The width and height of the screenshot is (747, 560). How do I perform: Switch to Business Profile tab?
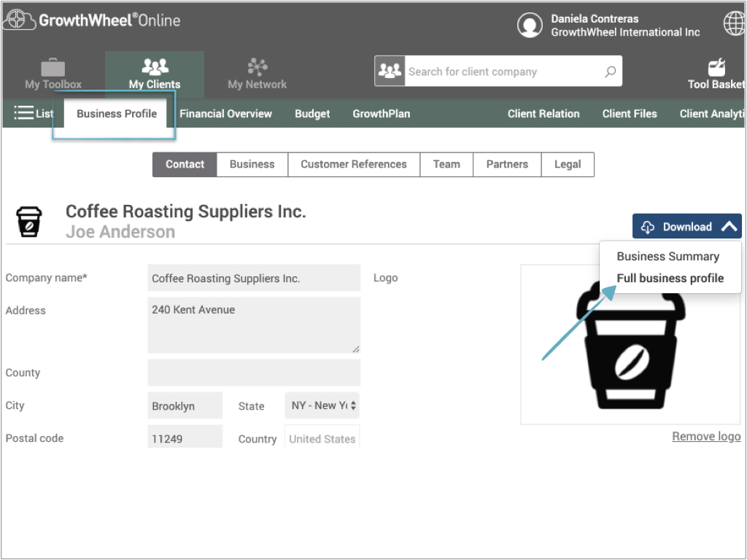117,113
